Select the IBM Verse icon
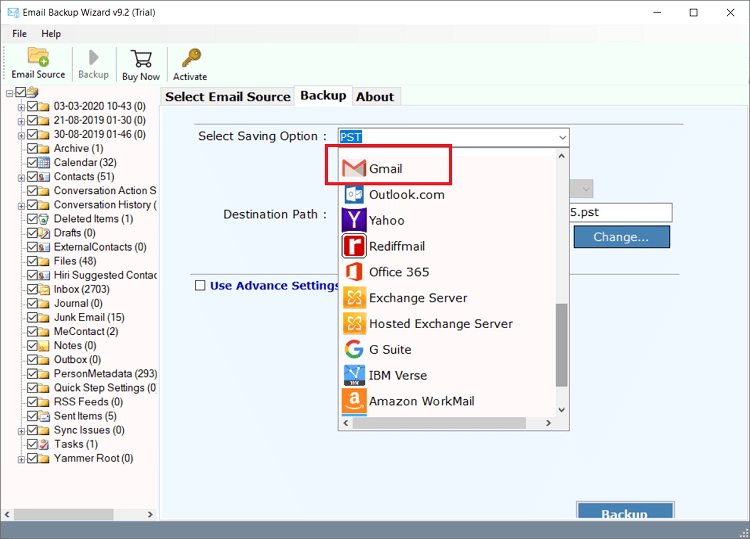The height and width of the screenshot is (539, 750). tap(354, 375)
